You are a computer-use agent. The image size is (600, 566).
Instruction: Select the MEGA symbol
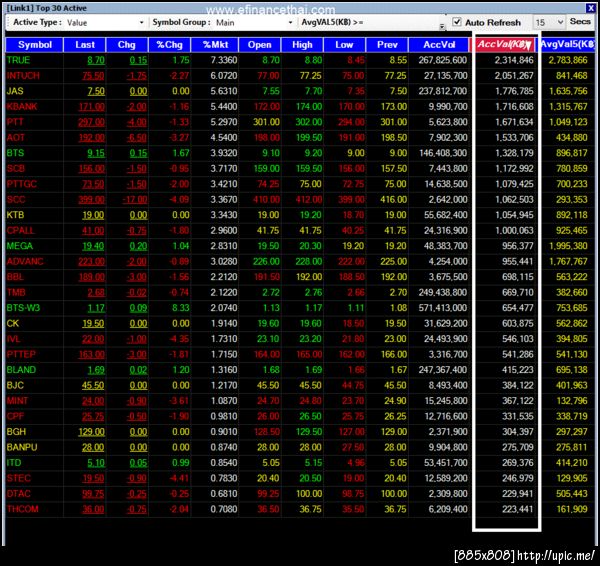coord(20,246)
